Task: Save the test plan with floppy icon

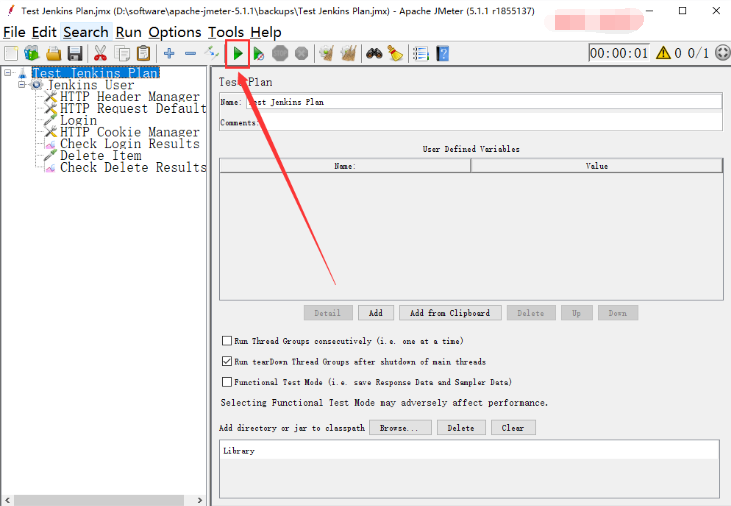Action: click(75, 54)
